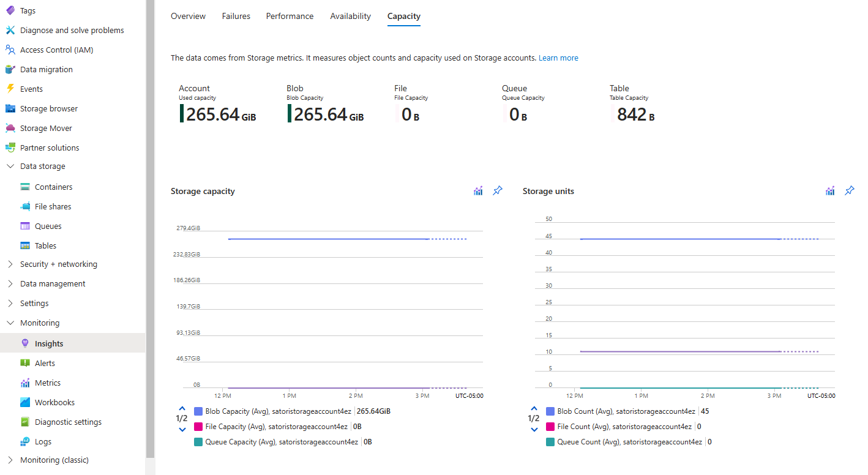Click the Metrics chart icon in sidebar
This screenshot has width=868, height=475.
25,383
